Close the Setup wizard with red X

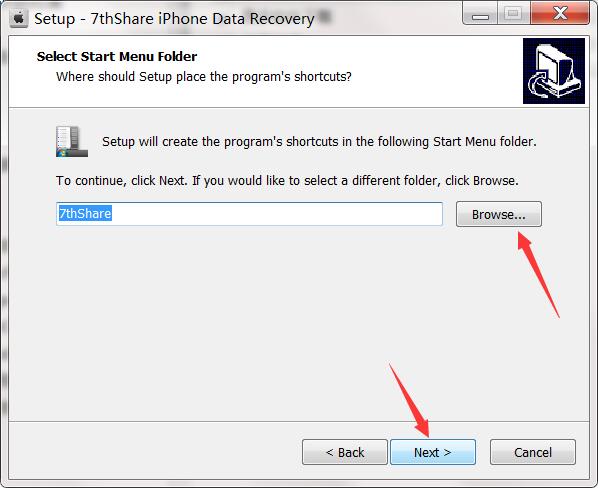click(560, 14)
